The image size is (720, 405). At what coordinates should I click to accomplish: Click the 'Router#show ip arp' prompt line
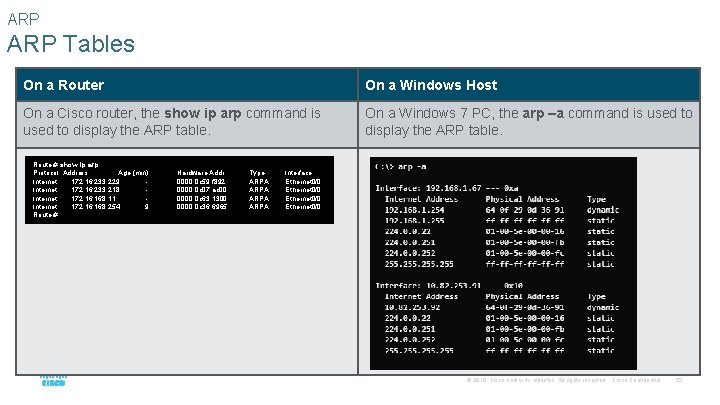coord(66,164)
